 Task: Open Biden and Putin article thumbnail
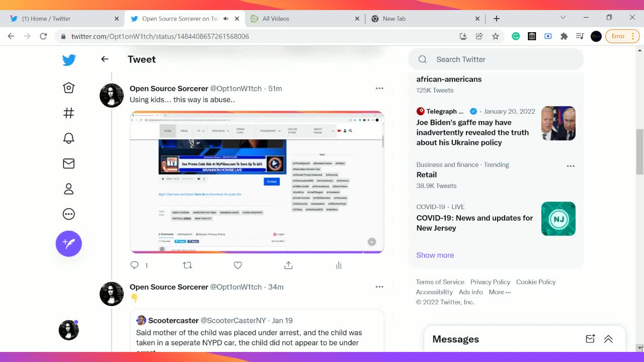(x=558, y=123)
